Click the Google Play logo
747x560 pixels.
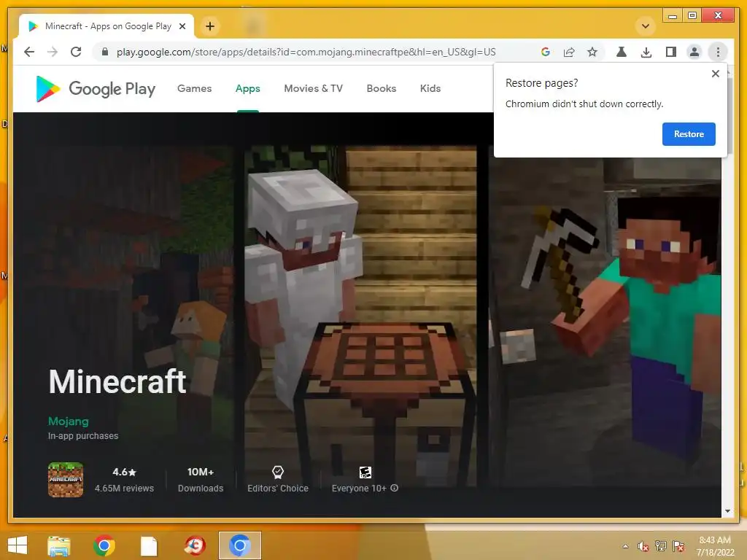(x=96, y=88)
